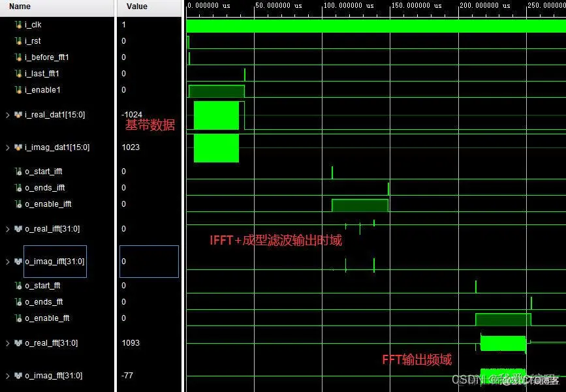Screen dimensions: 566x392
Task: Click the i_enable1 high pulse in waveform
Action: click(217, 91)
